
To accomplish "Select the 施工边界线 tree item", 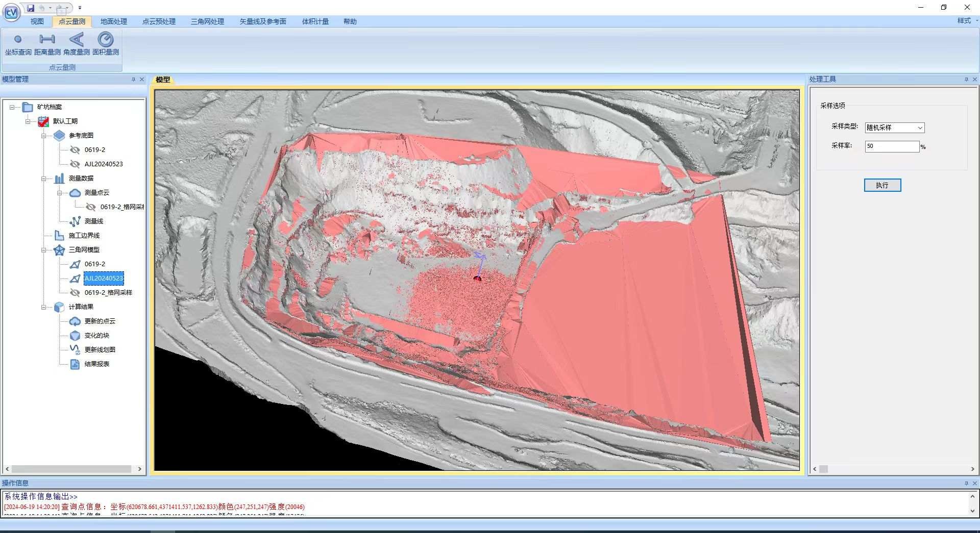I will click(x=84, y=236).
